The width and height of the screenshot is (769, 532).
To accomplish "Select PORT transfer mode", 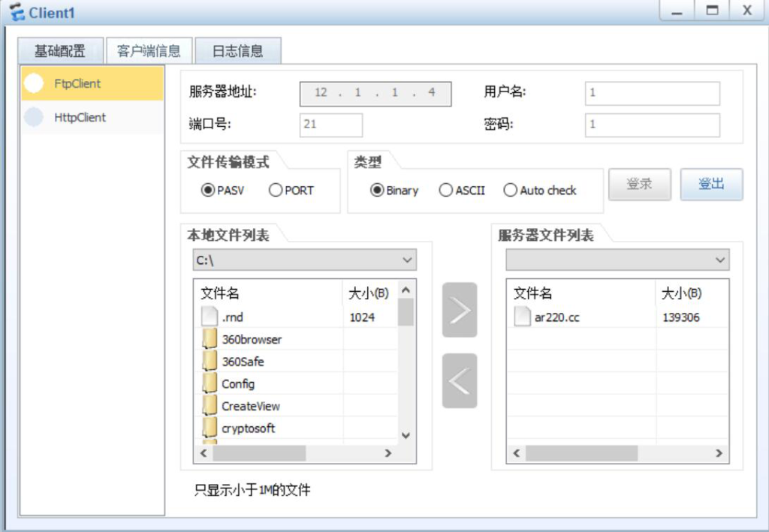I will pyautogui.click(x=276, y=190).
